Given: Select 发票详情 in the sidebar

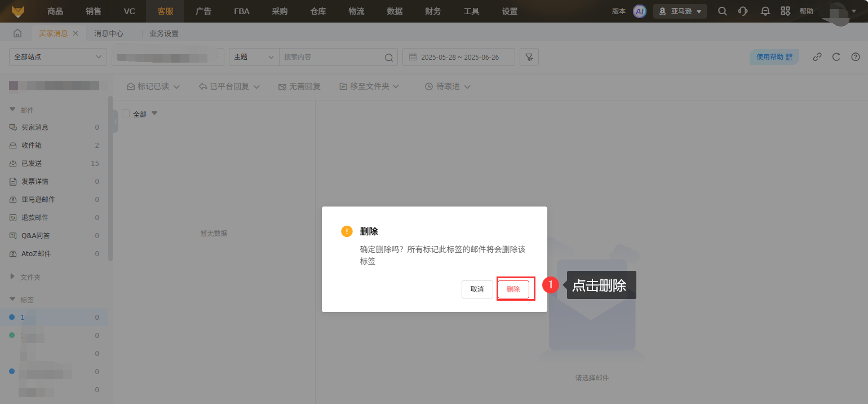Looking at the screenshot, I should pyautogui.click(x=54, y=182).
